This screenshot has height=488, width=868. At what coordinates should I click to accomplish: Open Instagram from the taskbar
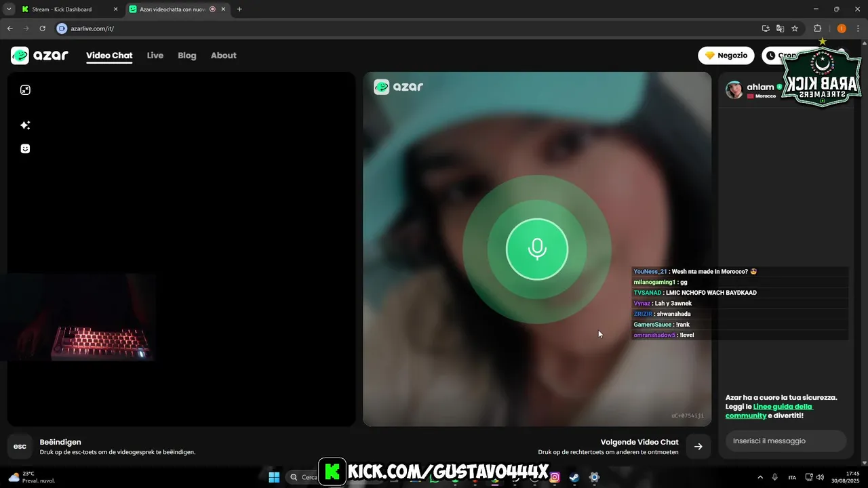[555, 477]
